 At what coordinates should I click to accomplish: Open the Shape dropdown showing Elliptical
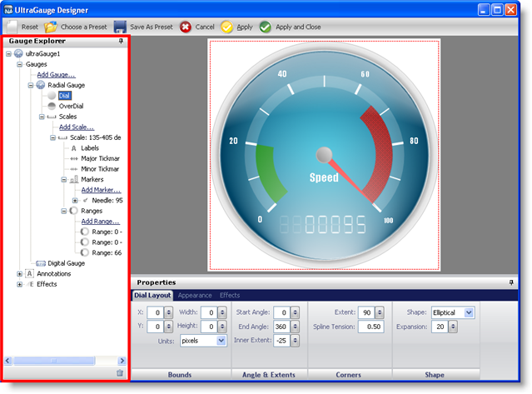pyautogui.click(x=469, y=312)
